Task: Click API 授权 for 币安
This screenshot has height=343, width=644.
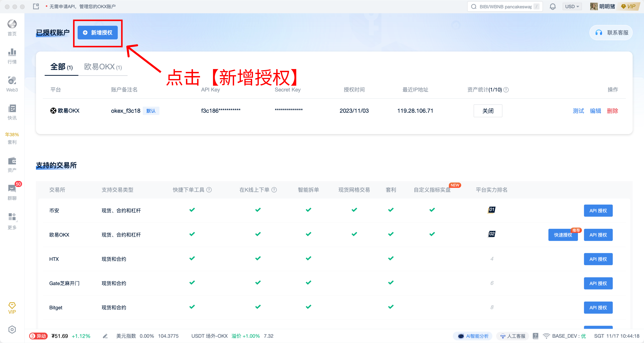Action: (598, 211)
